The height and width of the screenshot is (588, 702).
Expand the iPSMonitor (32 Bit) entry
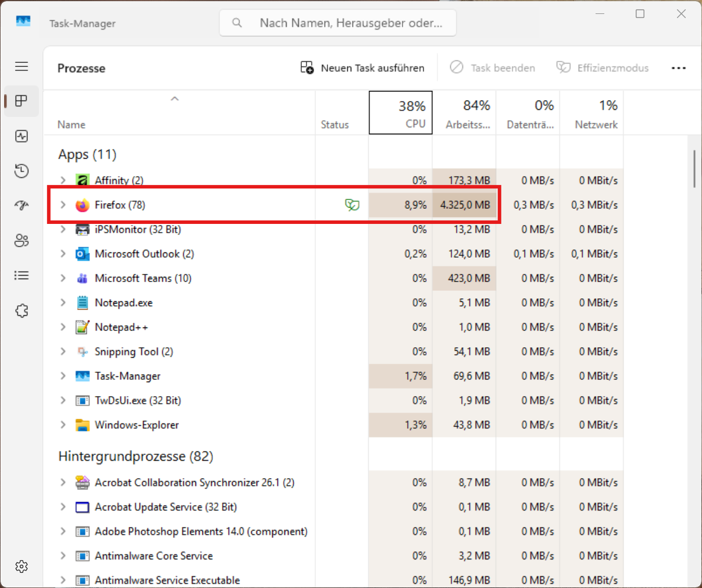pos(63,229)
